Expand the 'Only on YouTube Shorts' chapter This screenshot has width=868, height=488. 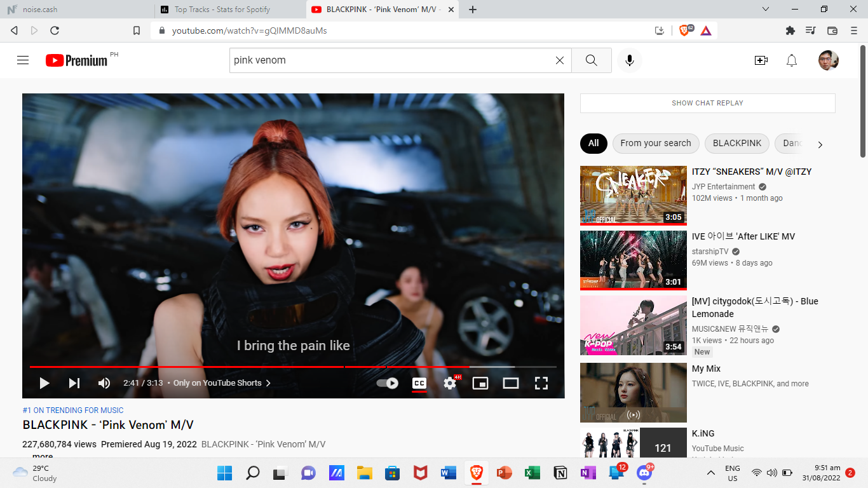pos(222,383)
